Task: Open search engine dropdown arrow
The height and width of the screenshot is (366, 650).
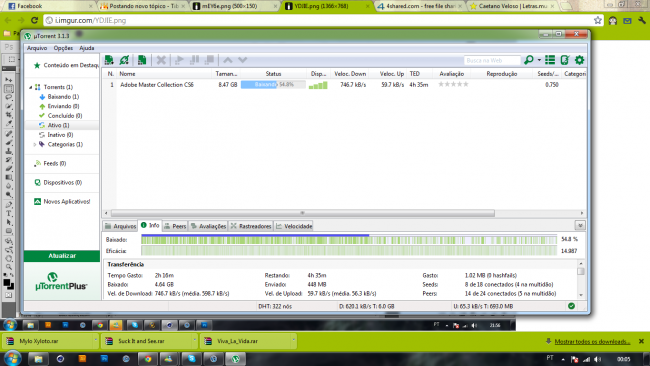Action: pyautogui.click(x=539, y=60)
